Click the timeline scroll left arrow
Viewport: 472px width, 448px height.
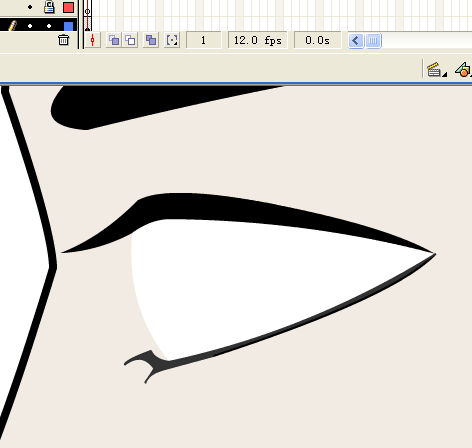pyautogui.click(x=356, y=41)
